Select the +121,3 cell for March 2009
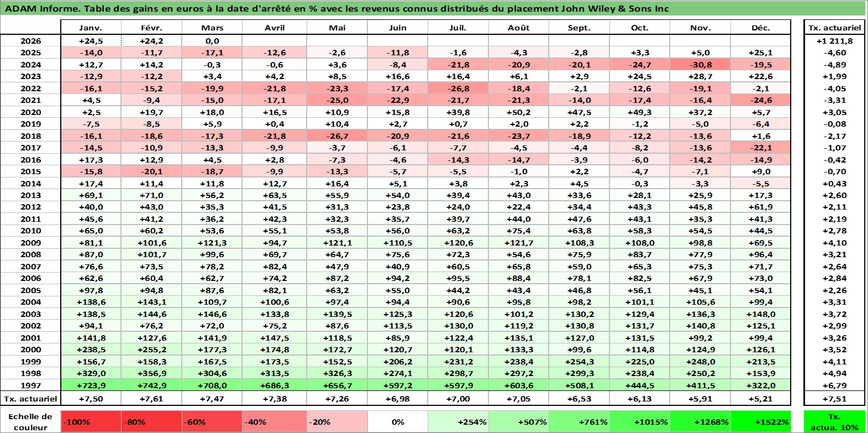The height and width of the screenshot is (433, 868). pos(212,243)
